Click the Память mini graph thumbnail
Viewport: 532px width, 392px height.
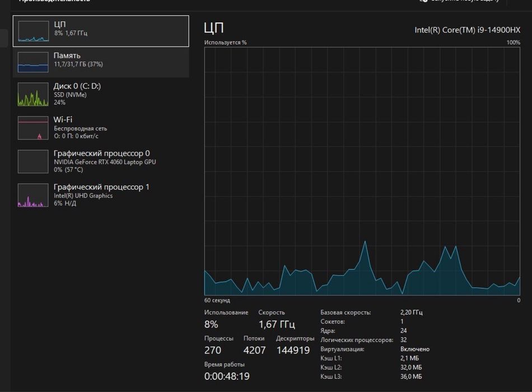coord(33,62)
